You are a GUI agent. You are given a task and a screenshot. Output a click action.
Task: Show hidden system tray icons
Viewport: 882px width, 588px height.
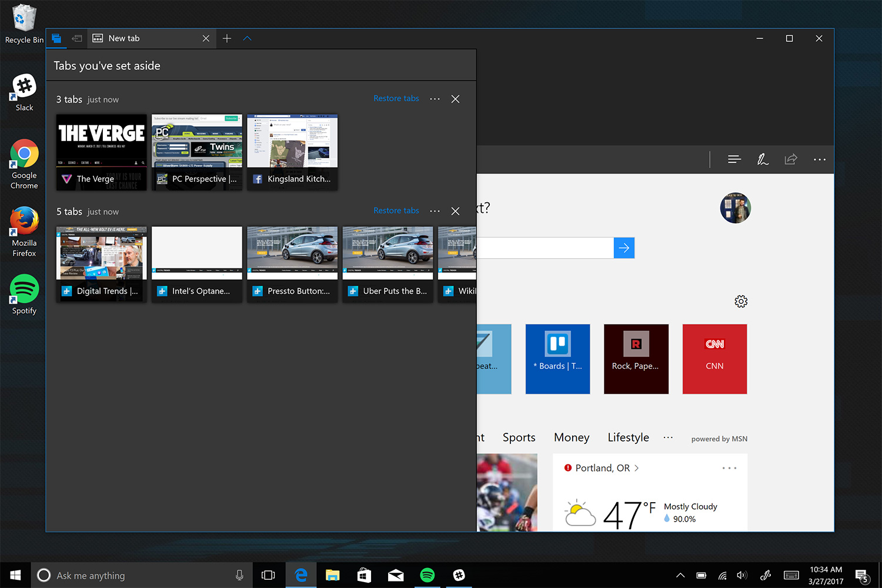[680, 575]
